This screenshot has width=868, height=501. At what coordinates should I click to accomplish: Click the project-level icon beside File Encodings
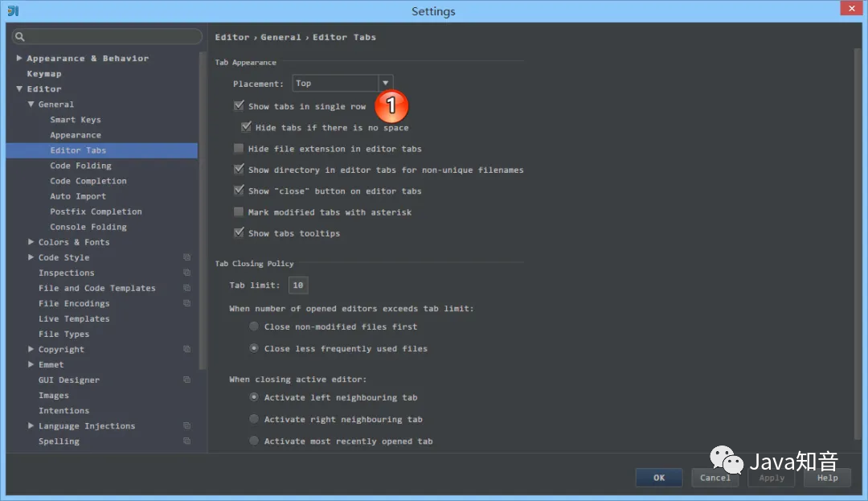(x=186, y=303)
